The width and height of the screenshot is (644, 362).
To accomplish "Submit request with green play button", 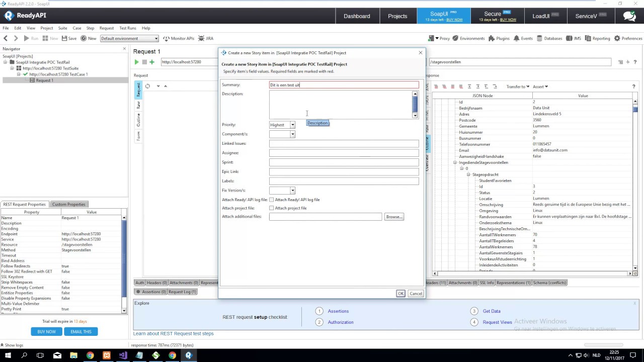I will click(x=136, y=62).
